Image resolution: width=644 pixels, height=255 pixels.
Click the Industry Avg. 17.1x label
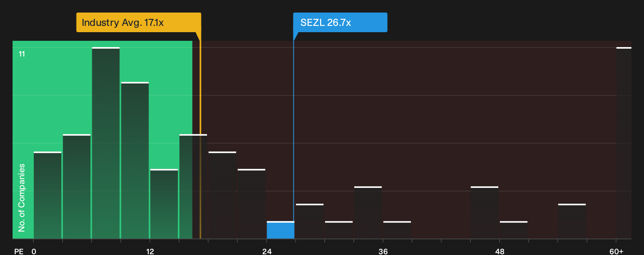(139, 22)
